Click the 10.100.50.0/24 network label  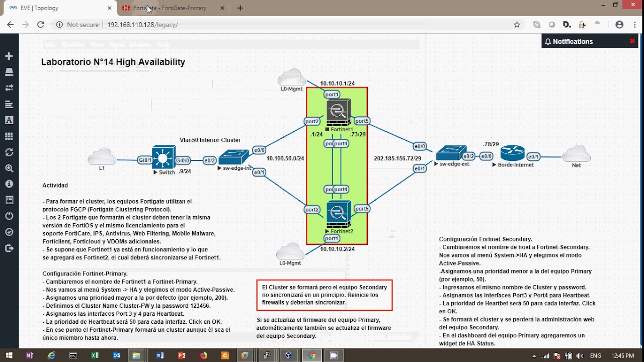point(285,158)
